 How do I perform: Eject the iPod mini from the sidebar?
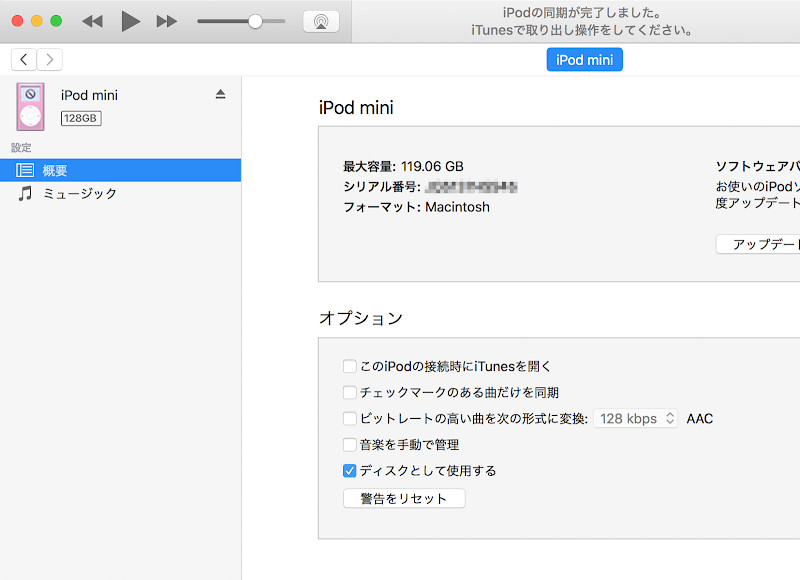(x=220, y=94)
